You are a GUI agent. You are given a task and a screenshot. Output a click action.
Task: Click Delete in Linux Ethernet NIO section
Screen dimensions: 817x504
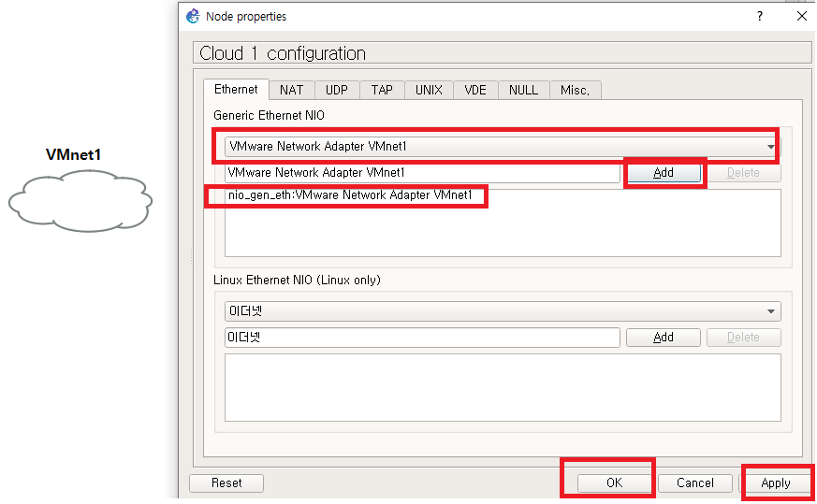point(743,337)
